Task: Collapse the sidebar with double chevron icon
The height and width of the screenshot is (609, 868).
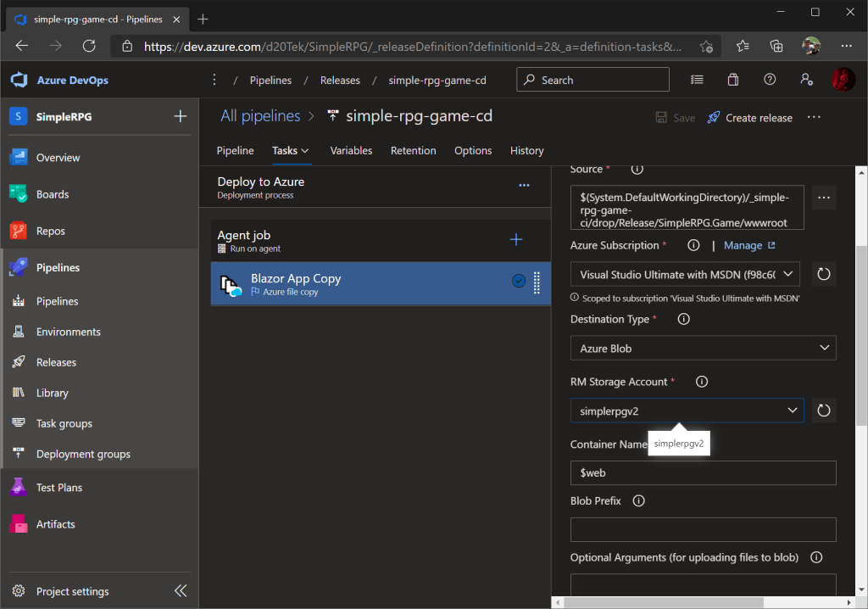Action: (181, 591)
